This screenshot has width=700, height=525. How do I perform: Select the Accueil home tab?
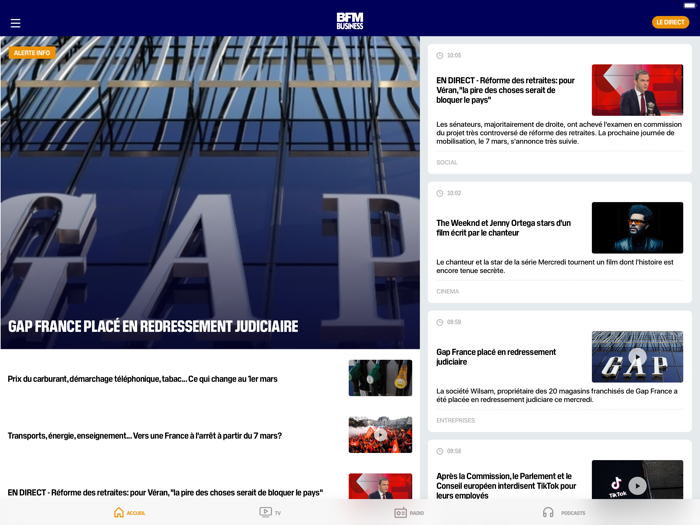point(129,512)
